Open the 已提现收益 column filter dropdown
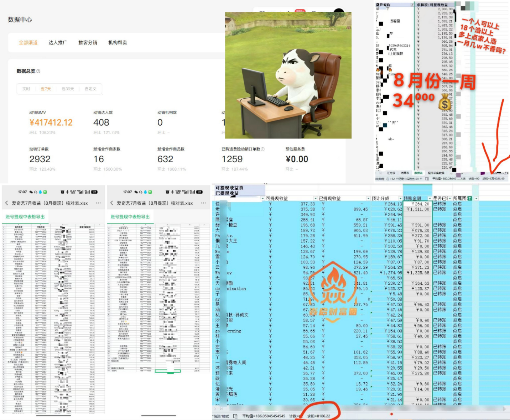This screenshot has height=420, width=510. [368, 198]
